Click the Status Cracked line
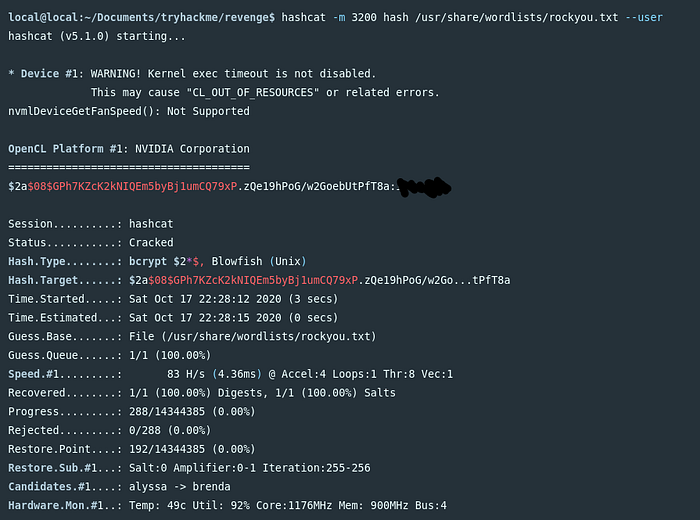Viewport: 700px width, 520px height. click(90, 242)
